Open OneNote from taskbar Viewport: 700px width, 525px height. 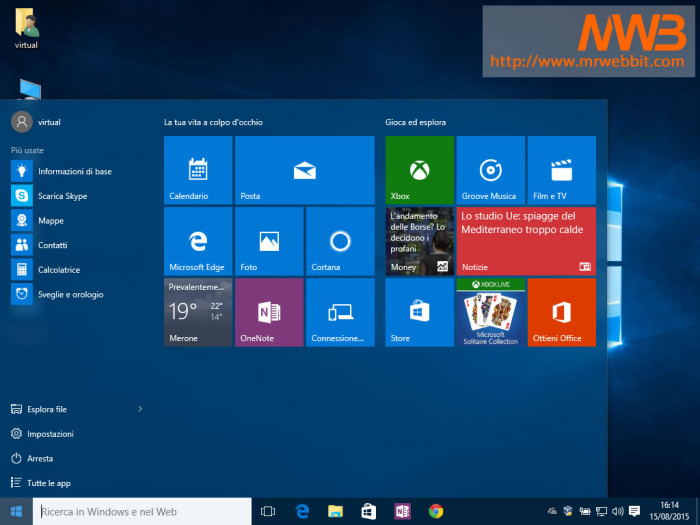[x=402, y=511]
